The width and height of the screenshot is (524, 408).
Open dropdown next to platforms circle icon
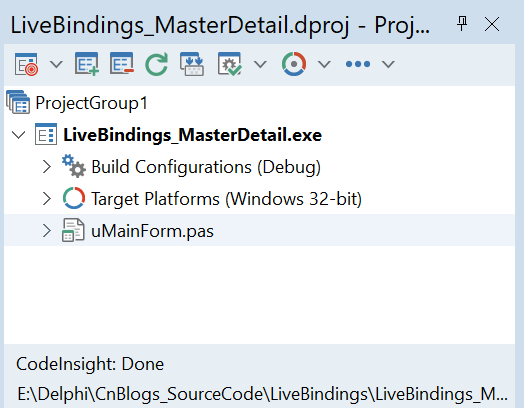click(324, 64)
